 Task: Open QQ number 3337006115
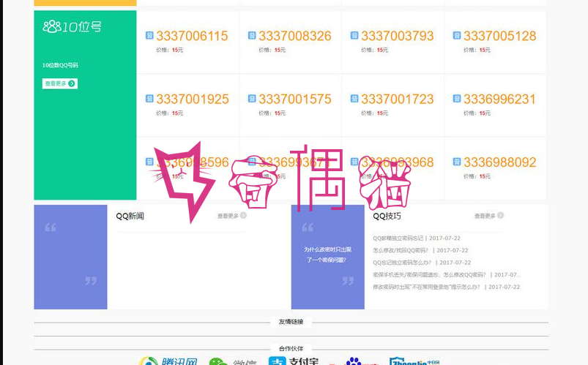click(192, 36)
